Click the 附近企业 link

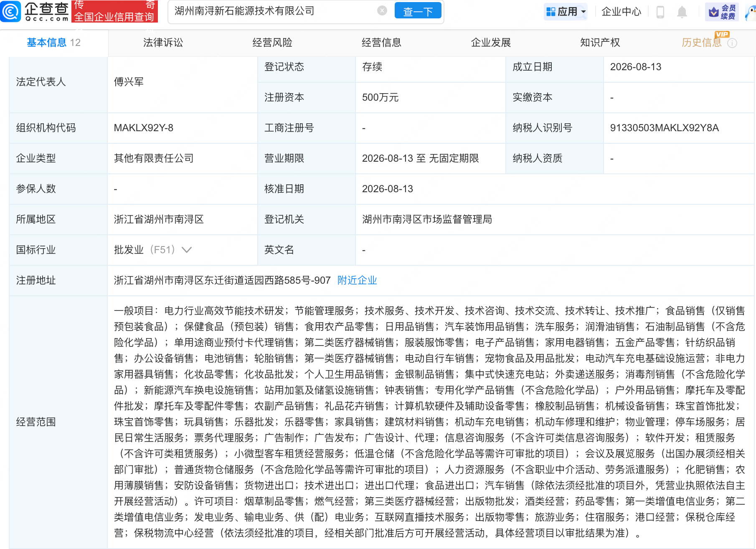tap(357, 280)
